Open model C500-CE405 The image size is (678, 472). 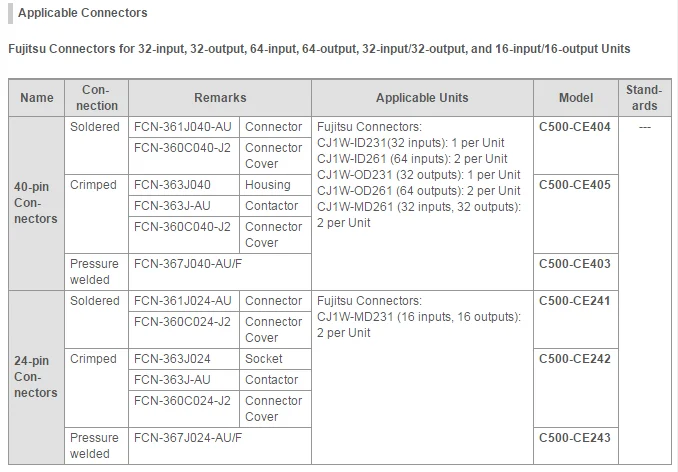(x=574, y=185)
